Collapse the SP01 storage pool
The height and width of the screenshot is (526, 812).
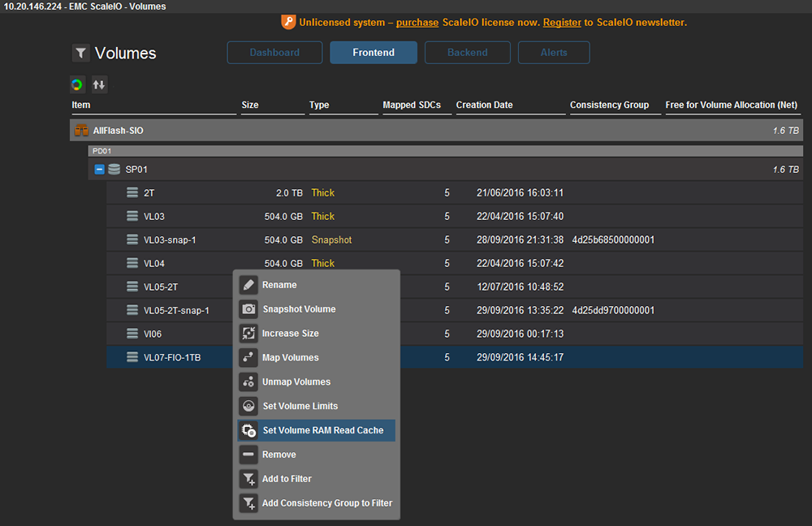99,170
